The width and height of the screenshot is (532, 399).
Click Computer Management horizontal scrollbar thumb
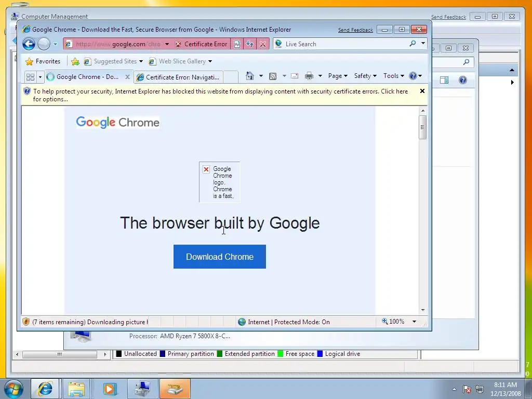pyautogui.click(x=60, y=354)
